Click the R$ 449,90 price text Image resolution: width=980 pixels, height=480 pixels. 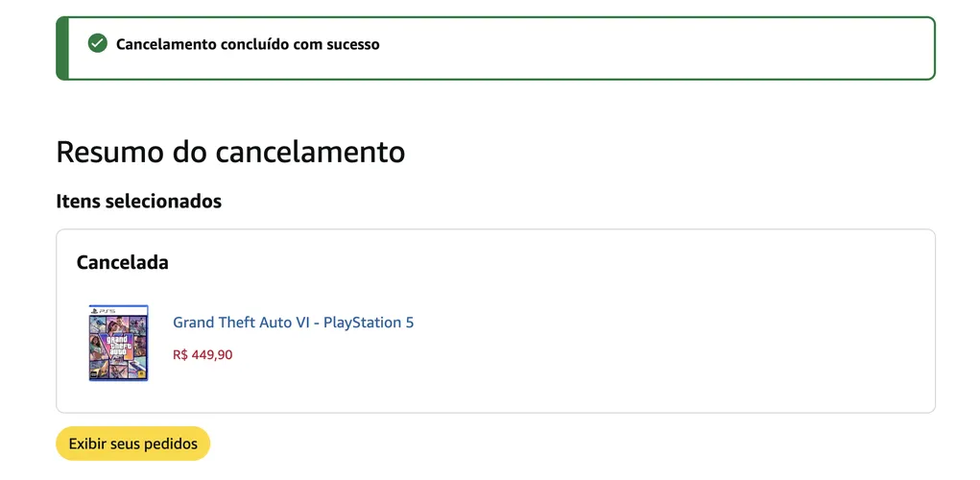tap(203, 355)
